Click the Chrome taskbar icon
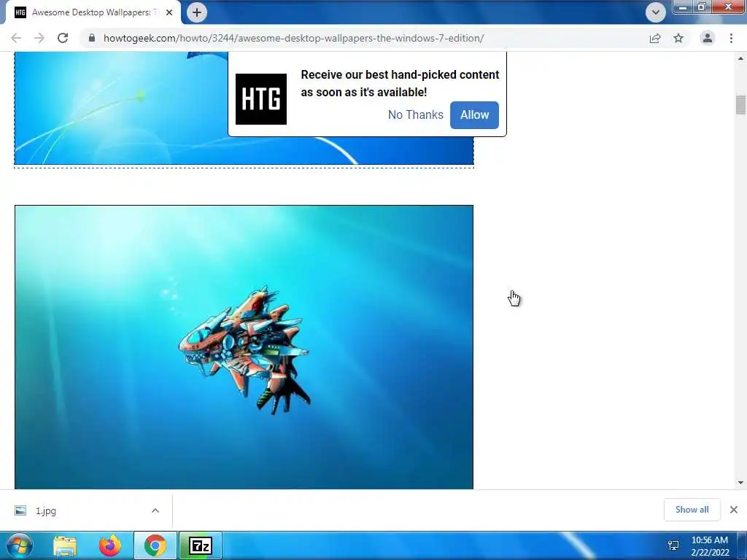Screen dimensions: 747x560 pos(155,545)
